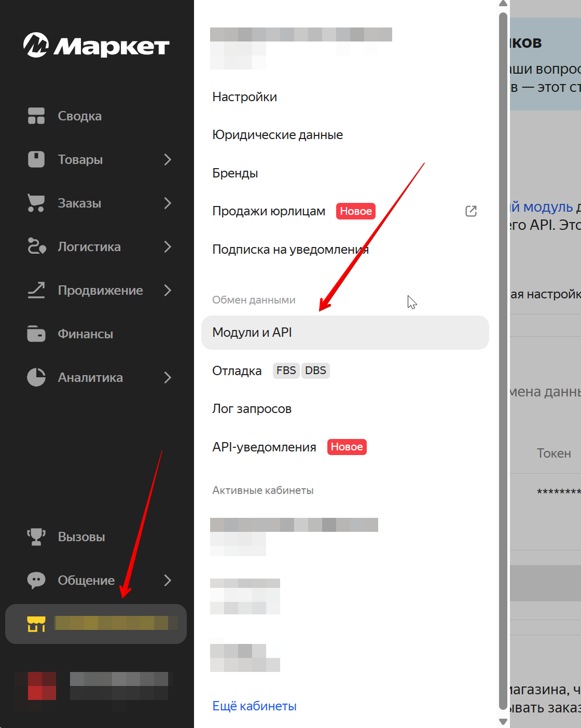The height and width of the screenshot is (728, 581).
Task: Expand the Логистика submenu chevron
Action: (x=168, y=246)
